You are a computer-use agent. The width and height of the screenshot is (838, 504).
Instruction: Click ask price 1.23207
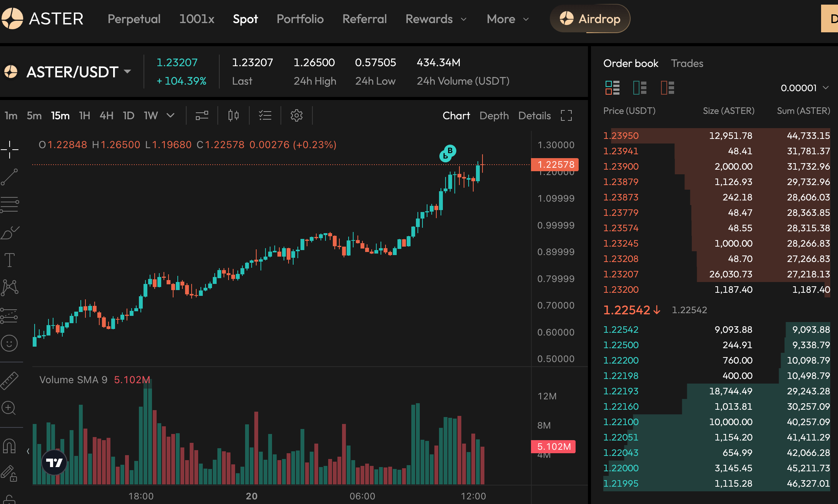[621, 274]
